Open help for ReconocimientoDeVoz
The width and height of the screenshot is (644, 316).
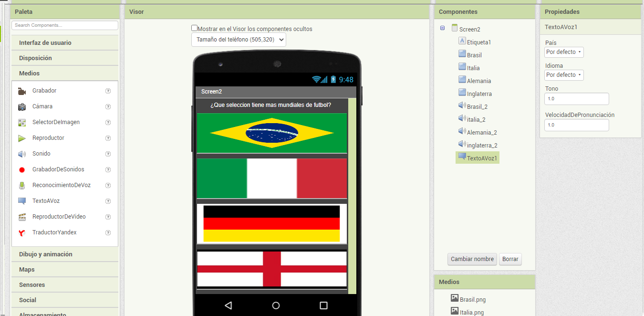pos(108,185)
